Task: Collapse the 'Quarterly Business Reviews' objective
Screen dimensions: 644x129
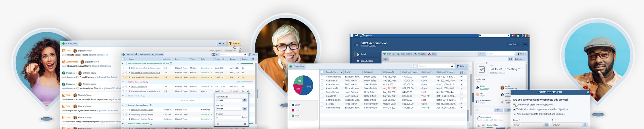Action: (x=123, y=105)
